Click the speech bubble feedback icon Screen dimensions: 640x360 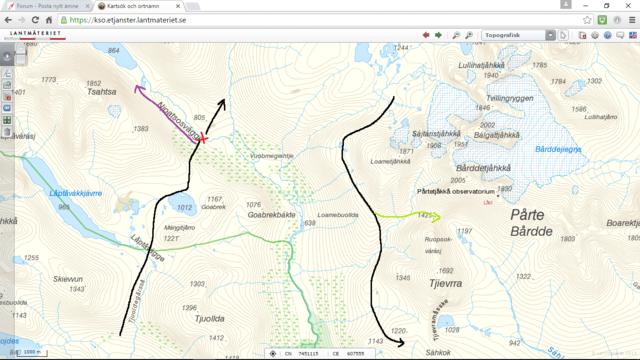coord(620,36)
